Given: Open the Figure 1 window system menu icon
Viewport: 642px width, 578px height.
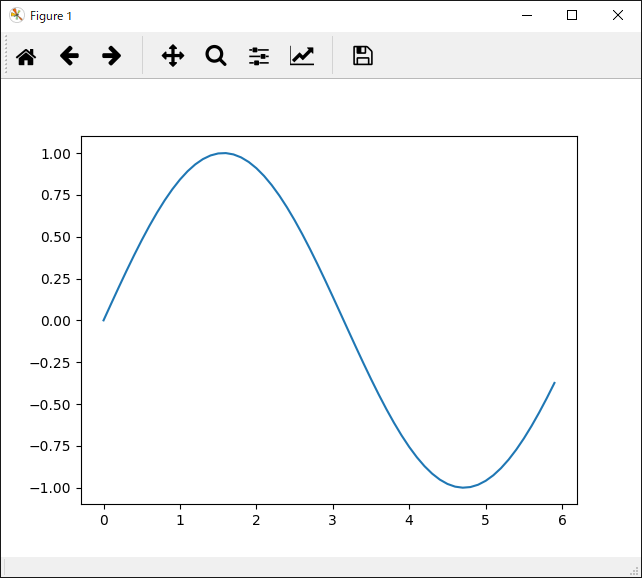Looking at the screenshot, I should click(16, 15).
